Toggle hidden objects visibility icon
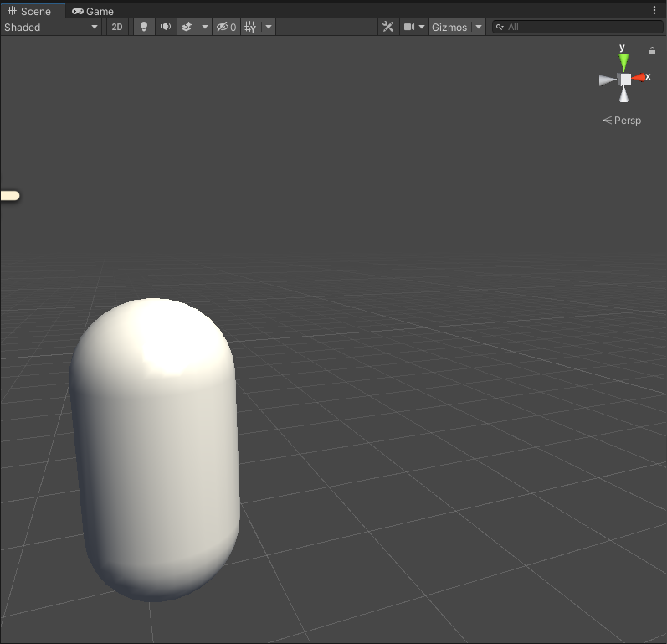This screenshot has width=667, height=644. 226,28
